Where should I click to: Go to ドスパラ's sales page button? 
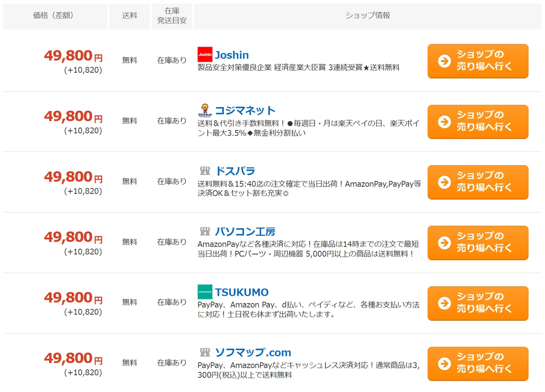[x=478, y=182]
